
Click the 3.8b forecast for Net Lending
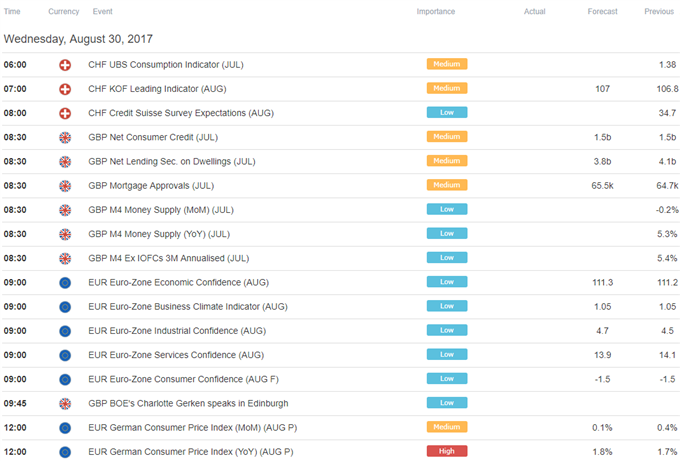point(602,162)
